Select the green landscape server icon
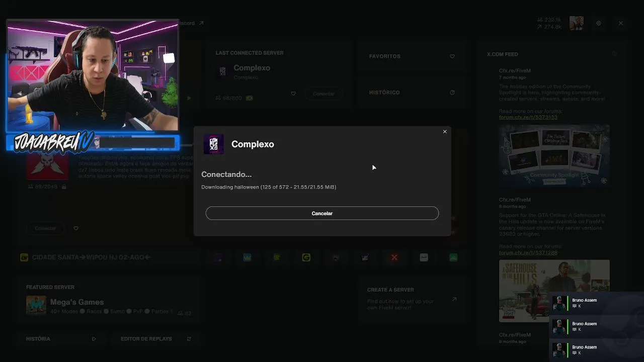 (x=453, y=257)
